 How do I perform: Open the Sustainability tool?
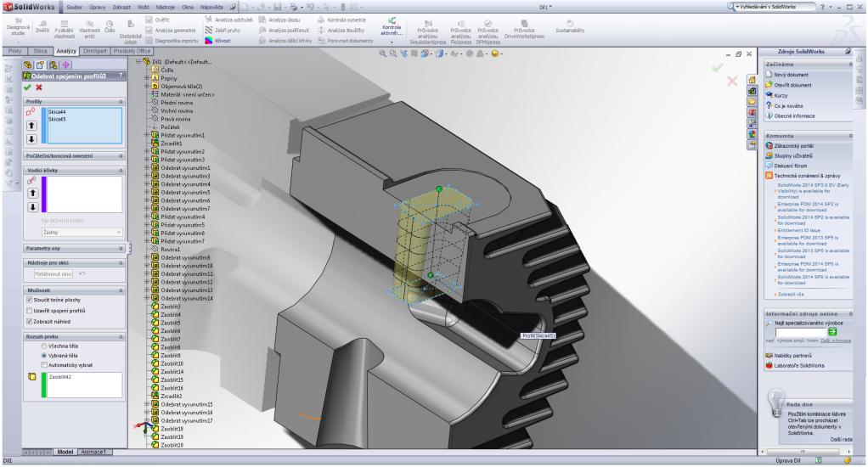tap(570, 26)
